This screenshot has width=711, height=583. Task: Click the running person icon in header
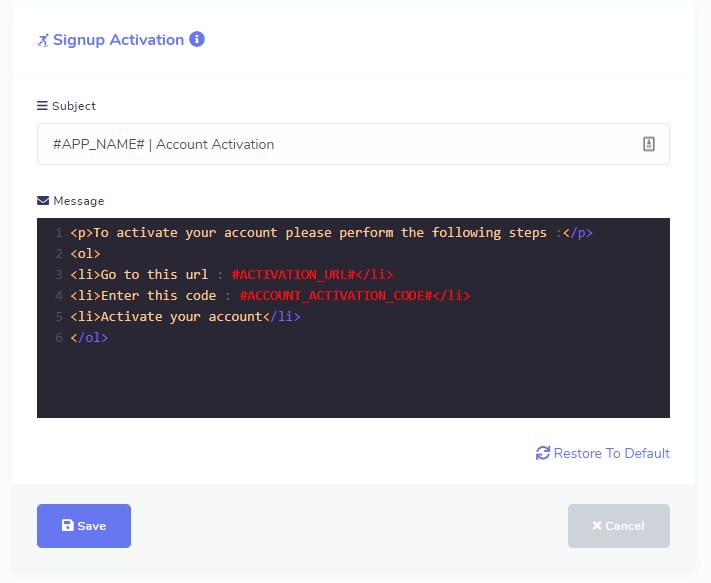pos(43,41)
